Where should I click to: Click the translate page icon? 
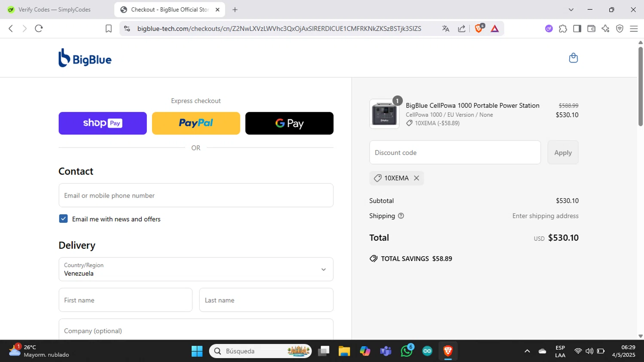pos(446,28)
